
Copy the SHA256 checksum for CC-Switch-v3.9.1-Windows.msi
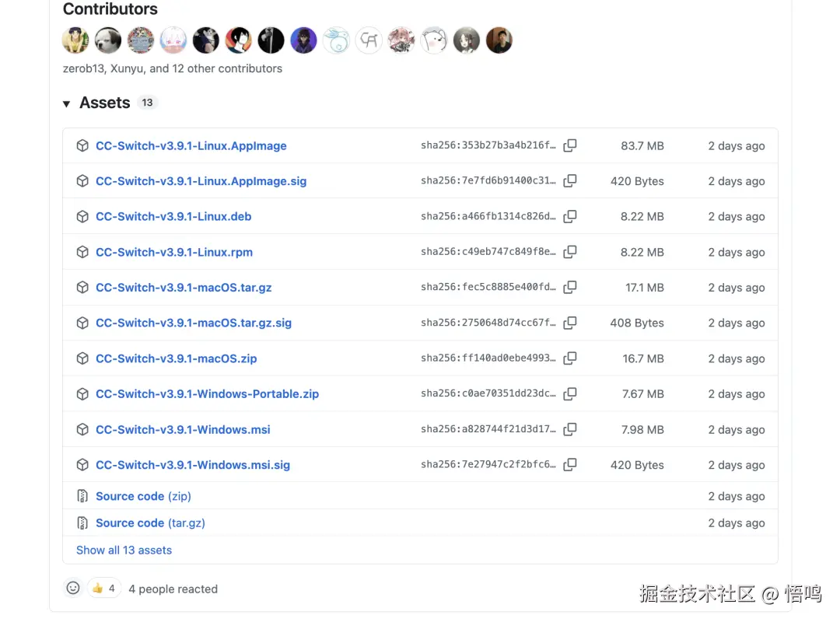click(x=570, y=429)
